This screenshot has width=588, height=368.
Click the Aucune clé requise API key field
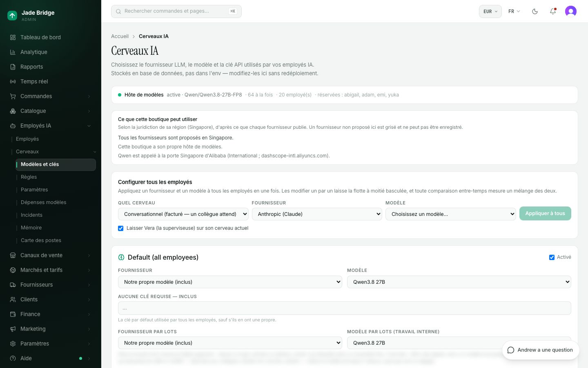(x=345, y=308)
